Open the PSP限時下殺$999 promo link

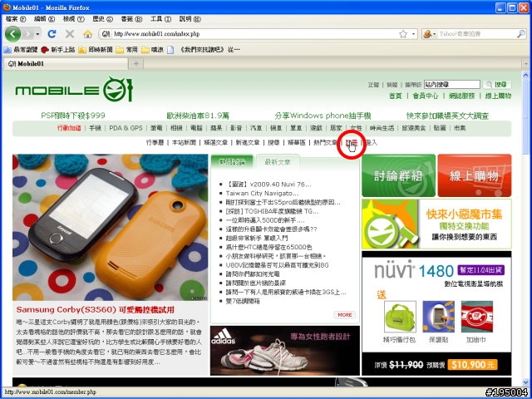(73, 116)
